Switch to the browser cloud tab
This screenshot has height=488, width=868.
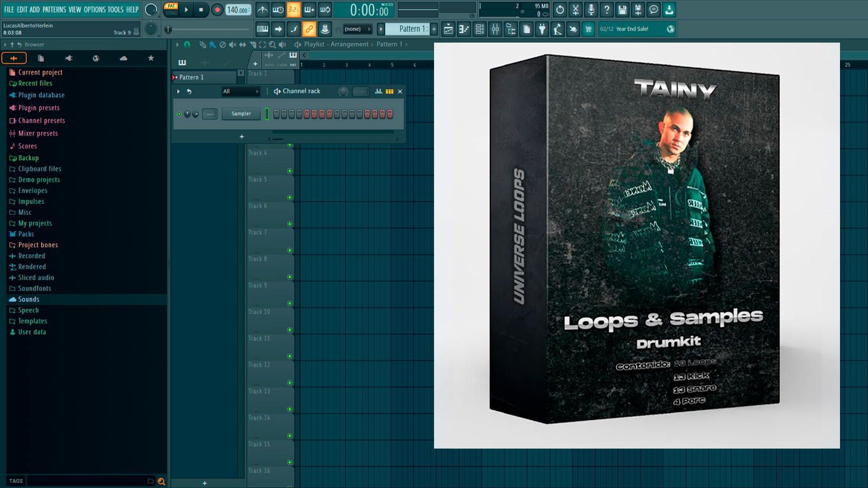point(123,58)
